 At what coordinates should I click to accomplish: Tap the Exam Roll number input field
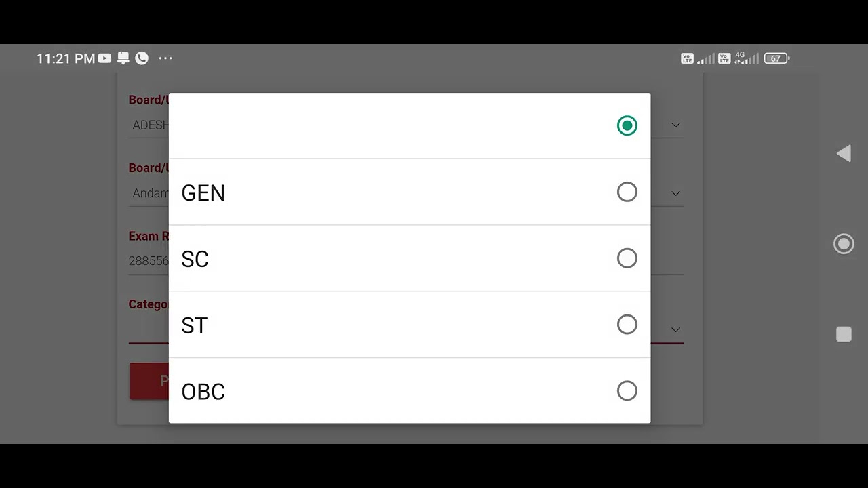pos(149,260)
